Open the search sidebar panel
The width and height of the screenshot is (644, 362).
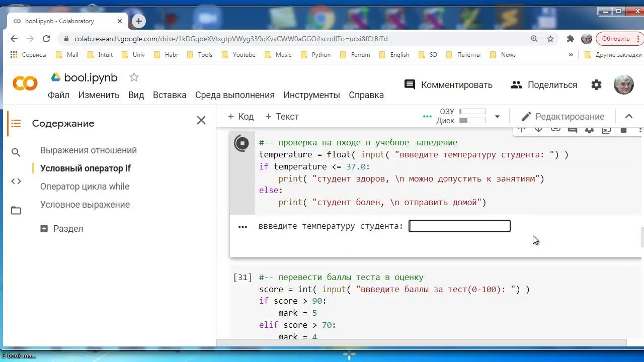click(16, 152)
